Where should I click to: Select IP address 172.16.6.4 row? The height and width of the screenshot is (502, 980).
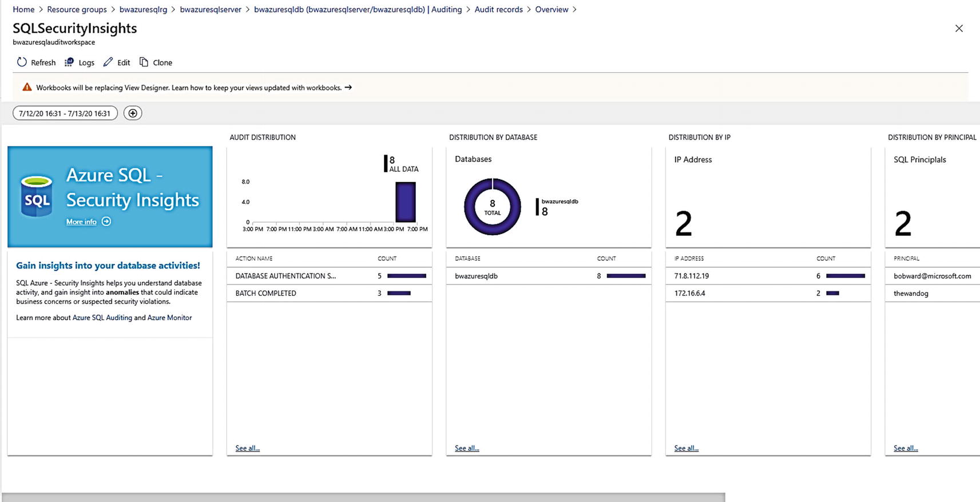click(x=768, y=293)
